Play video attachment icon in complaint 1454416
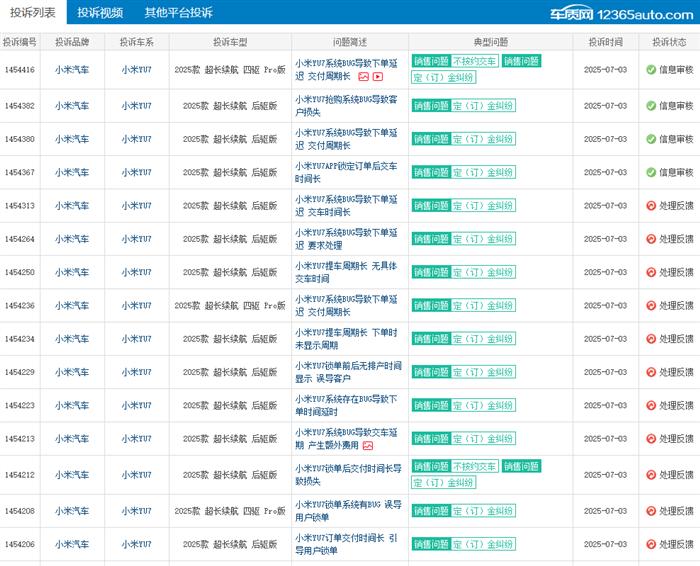The image size is (700, 566). pyautogui.click(x=378, y=77)
